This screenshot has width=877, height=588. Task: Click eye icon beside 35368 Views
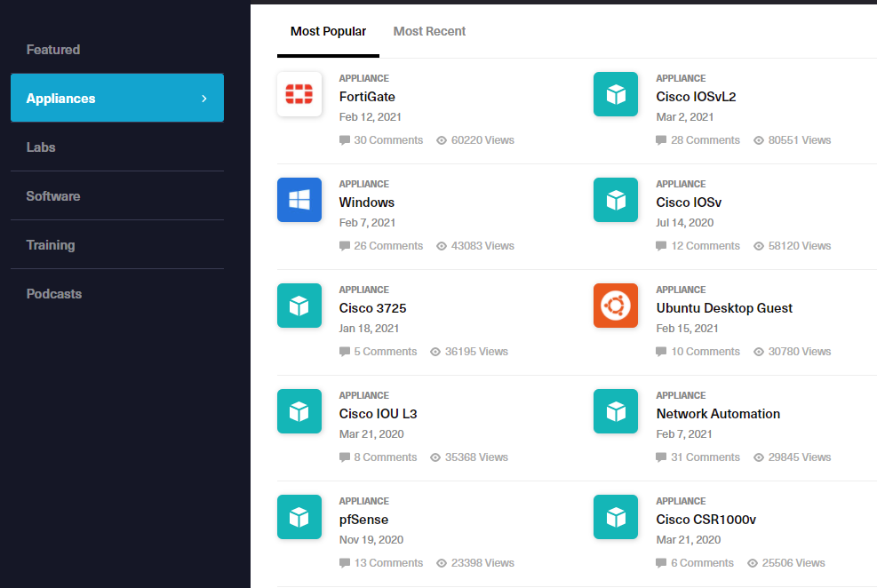(x=435, y=457)
